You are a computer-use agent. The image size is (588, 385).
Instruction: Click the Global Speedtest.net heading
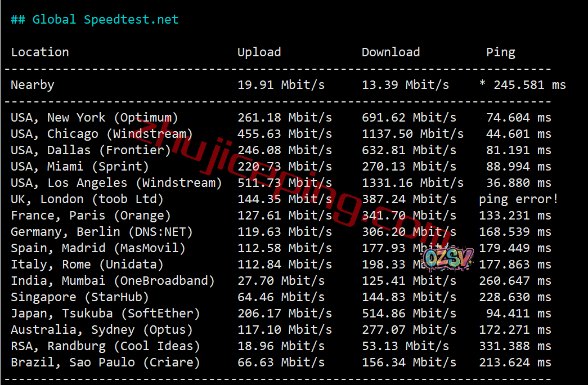coord(95,20)
